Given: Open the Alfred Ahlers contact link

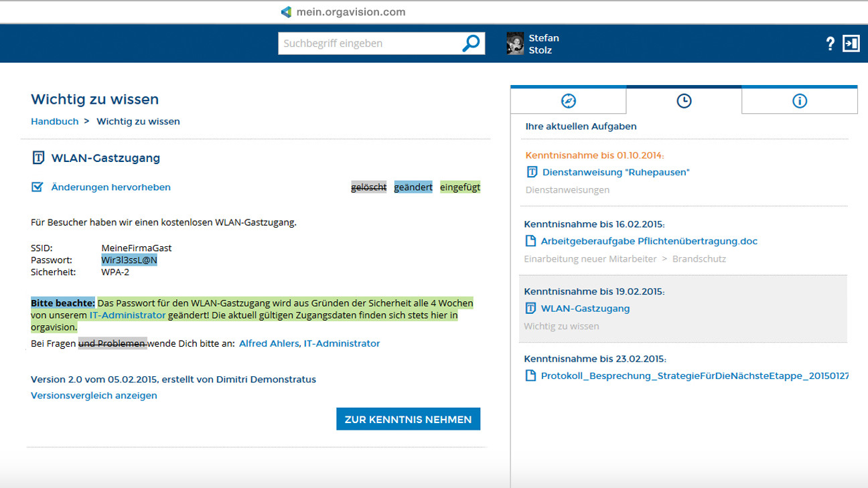Looking at the screenshot, I should 269,343.
